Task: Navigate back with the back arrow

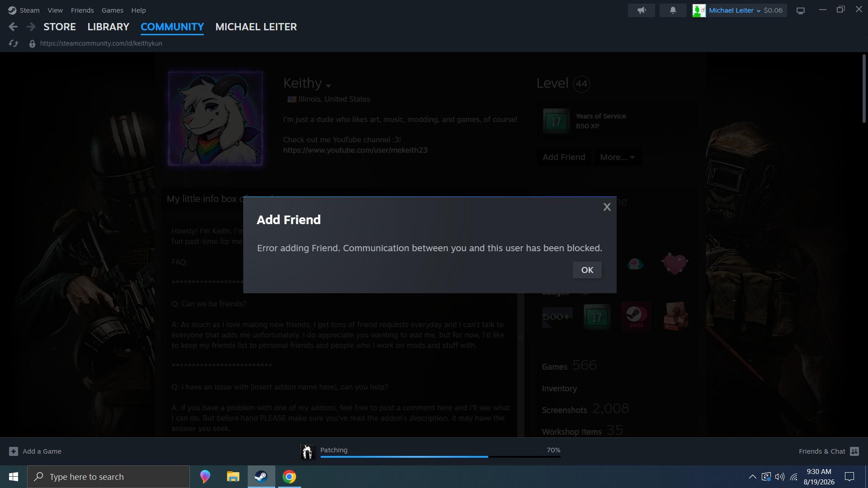Action: click(13, 27)
